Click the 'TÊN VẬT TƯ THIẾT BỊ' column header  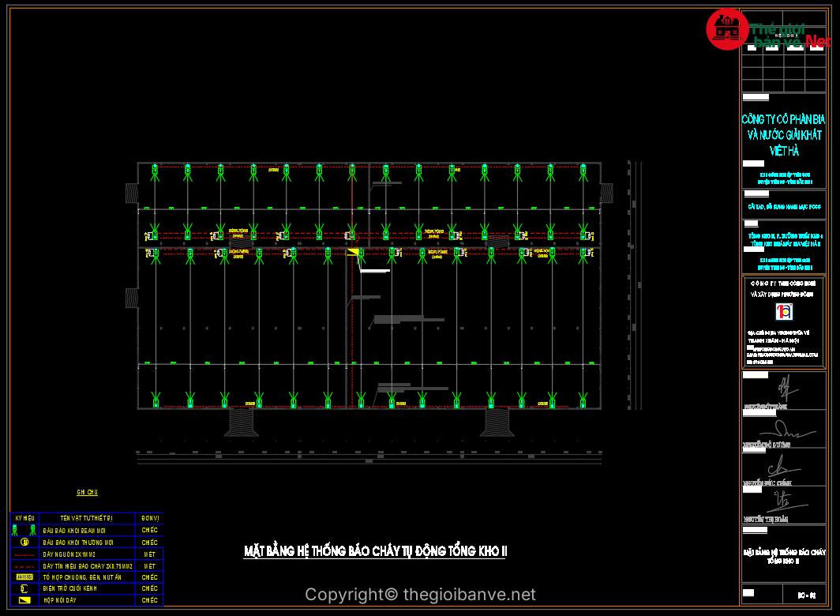click(x=86, y=518)
